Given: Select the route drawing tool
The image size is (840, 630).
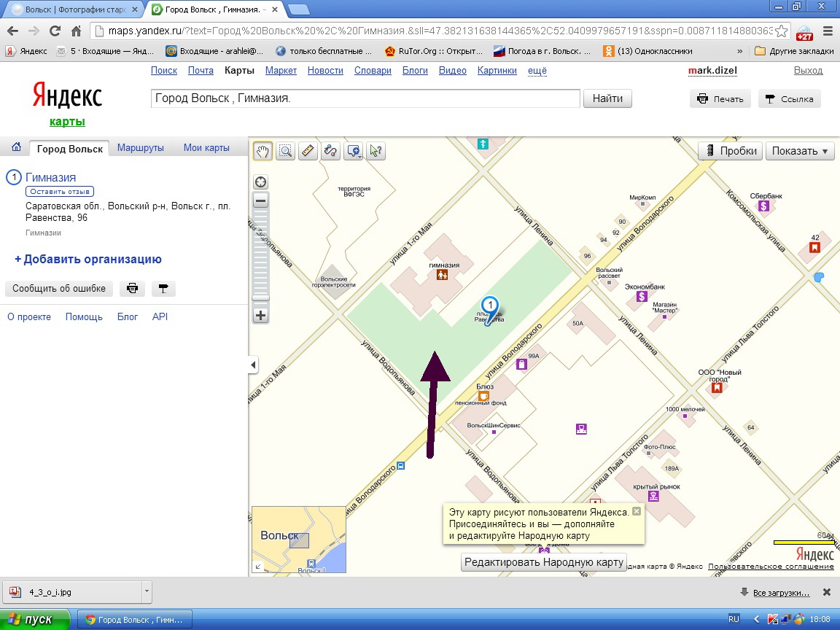Looking at the screenshot, I should coord(330,151).
